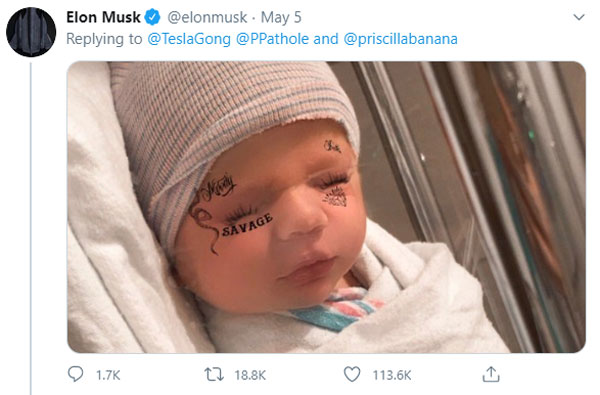Click the 'Replying to' label text
Image resolution: width=600 pixels, height=395 pixels.
(104, 39)
